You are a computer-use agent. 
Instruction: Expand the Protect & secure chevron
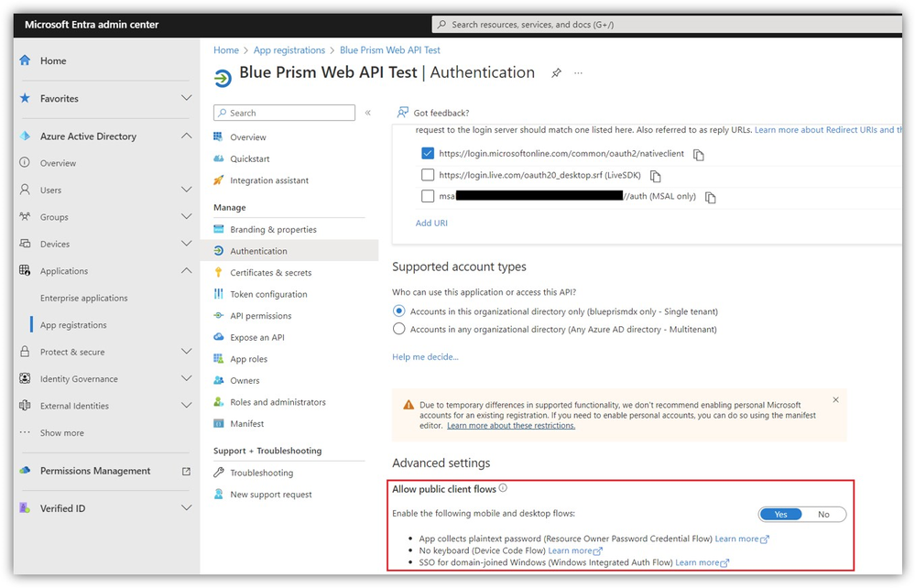tap(186, 351)
